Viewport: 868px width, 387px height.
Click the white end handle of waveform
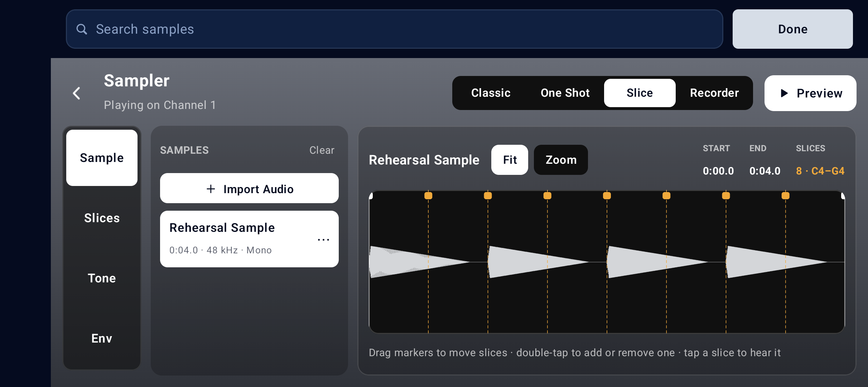843,196
